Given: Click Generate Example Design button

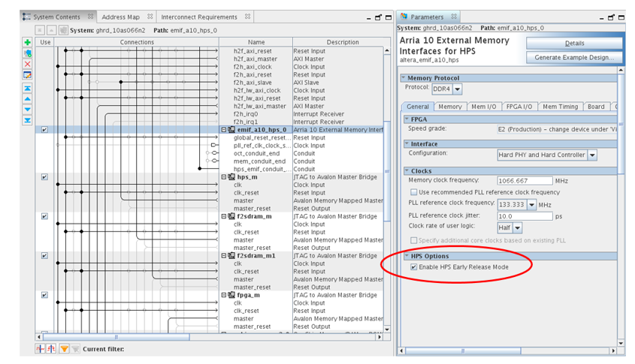Looking at the screenshot, I should point(574,58).
